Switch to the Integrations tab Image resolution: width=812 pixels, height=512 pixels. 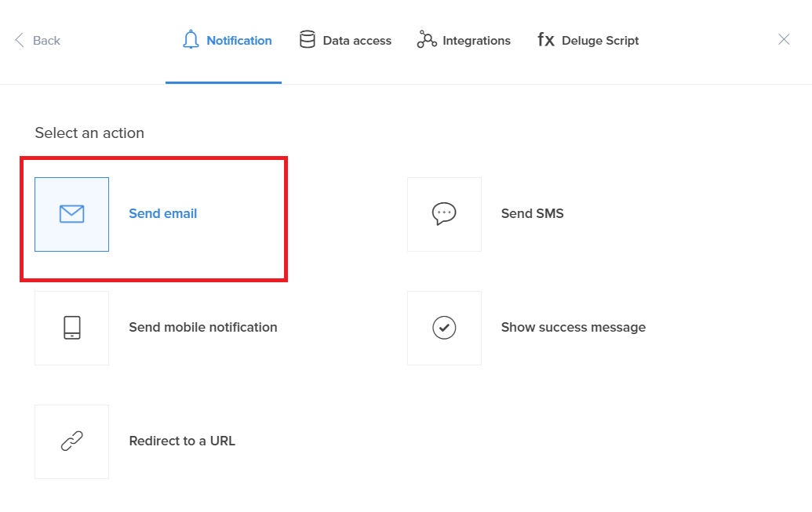[x=476, y=41]
